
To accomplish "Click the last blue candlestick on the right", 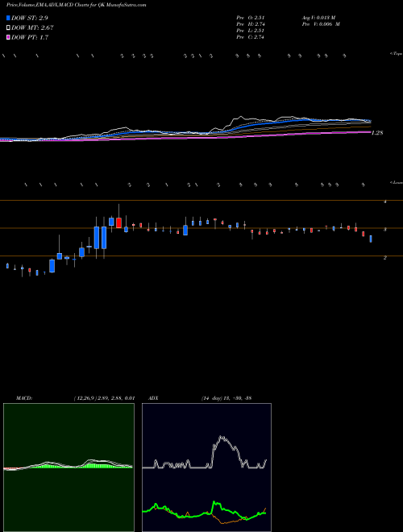I will 371,239.
